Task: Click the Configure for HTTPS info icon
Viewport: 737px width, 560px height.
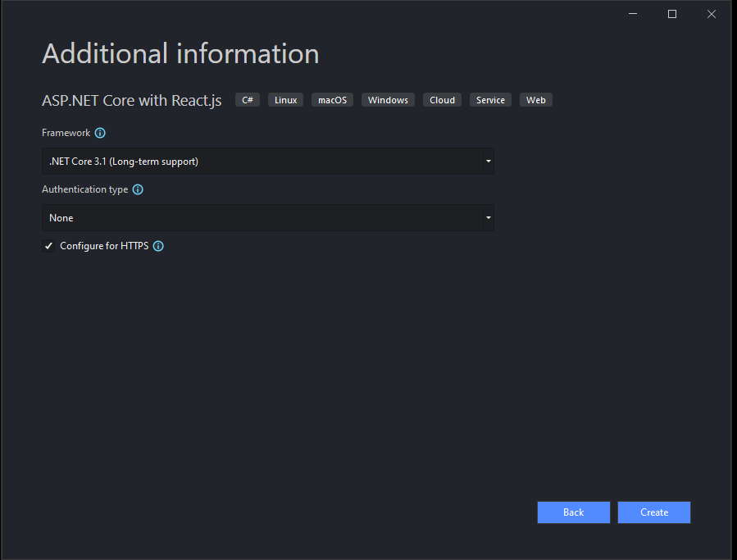Action: pos(158,246)
